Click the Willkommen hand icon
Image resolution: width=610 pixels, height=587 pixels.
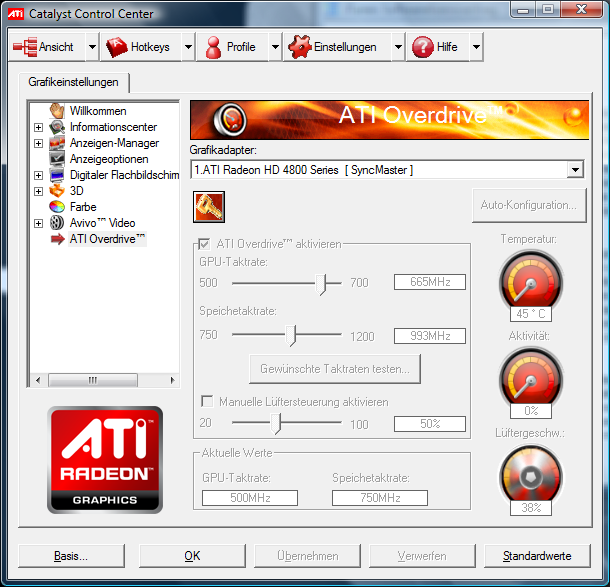57,111
